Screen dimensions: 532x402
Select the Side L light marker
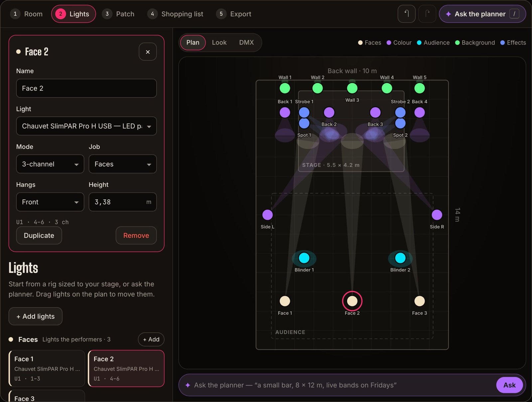[x=267, y=215]
